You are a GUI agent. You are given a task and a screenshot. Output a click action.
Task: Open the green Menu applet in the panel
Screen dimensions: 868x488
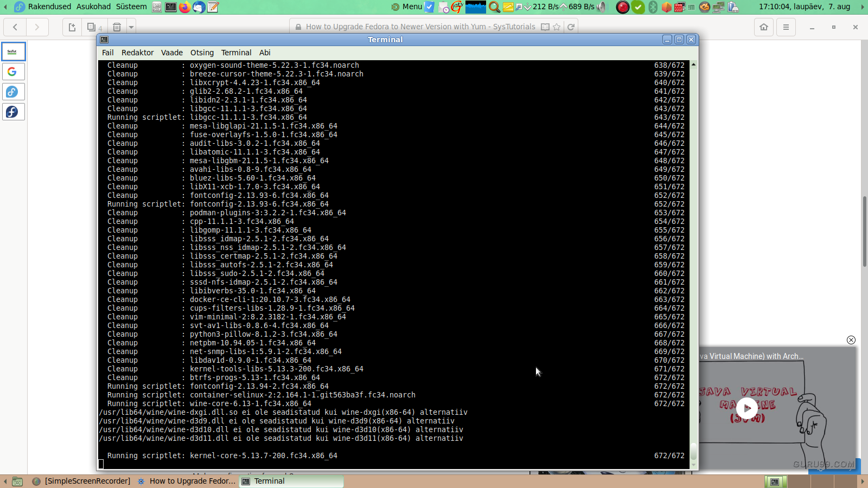coord(407,7)
